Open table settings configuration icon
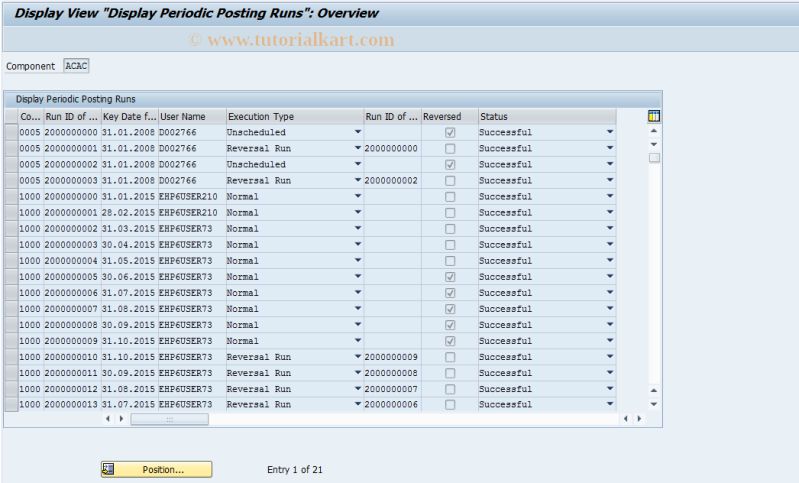The width and height of the screenshot is (799, 483). click(x=654, y=116)
